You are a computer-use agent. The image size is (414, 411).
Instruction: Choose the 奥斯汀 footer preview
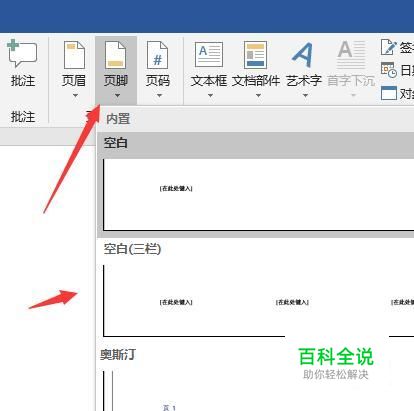(258, 391)
